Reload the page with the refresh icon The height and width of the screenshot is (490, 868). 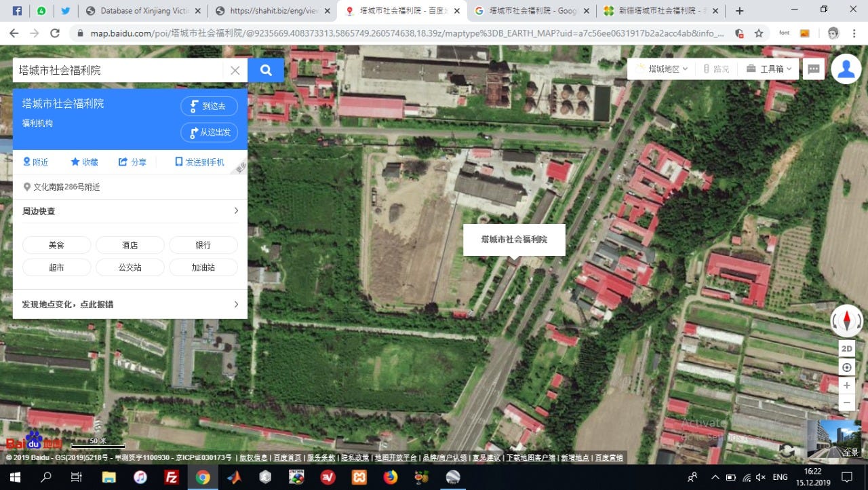click(55, 33)
